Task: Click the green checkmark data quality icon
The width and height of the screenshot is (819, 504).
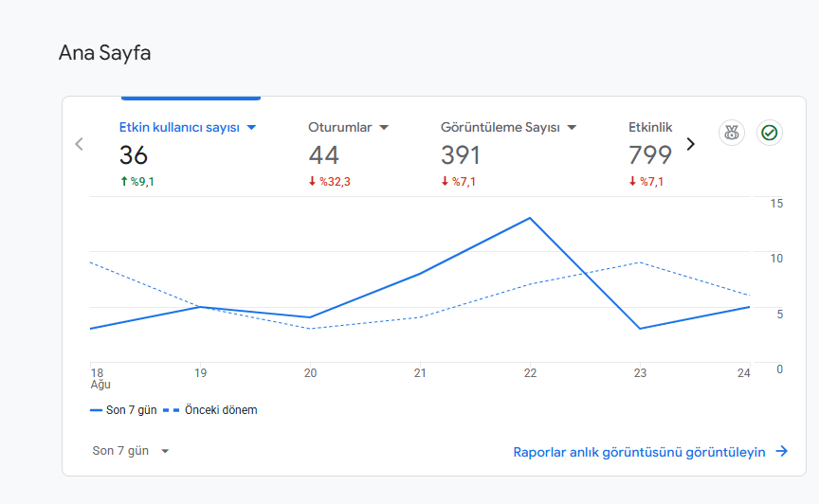Action: [x=770, y=133]
